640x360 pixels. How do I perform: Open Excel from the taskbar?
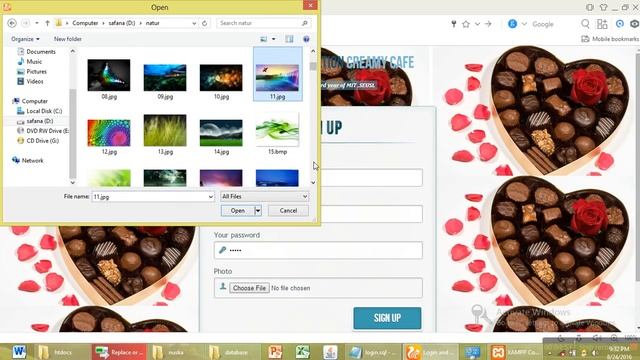point(302,352)
